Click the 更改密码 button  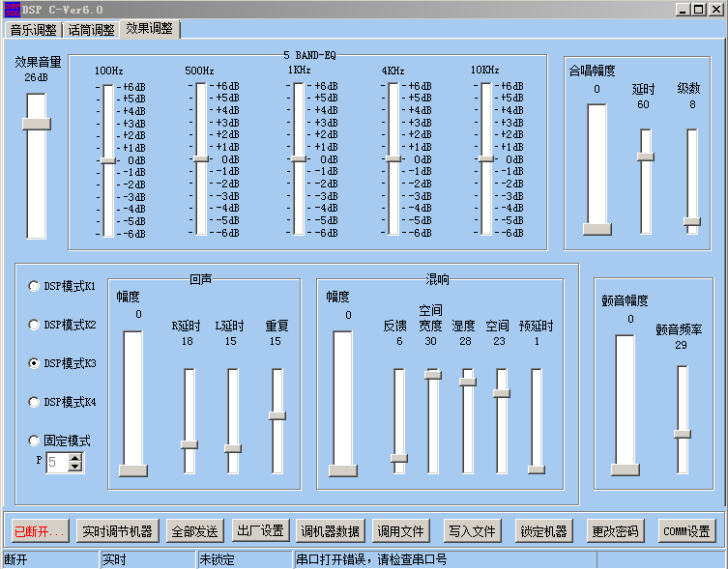[x=615, y=531]
